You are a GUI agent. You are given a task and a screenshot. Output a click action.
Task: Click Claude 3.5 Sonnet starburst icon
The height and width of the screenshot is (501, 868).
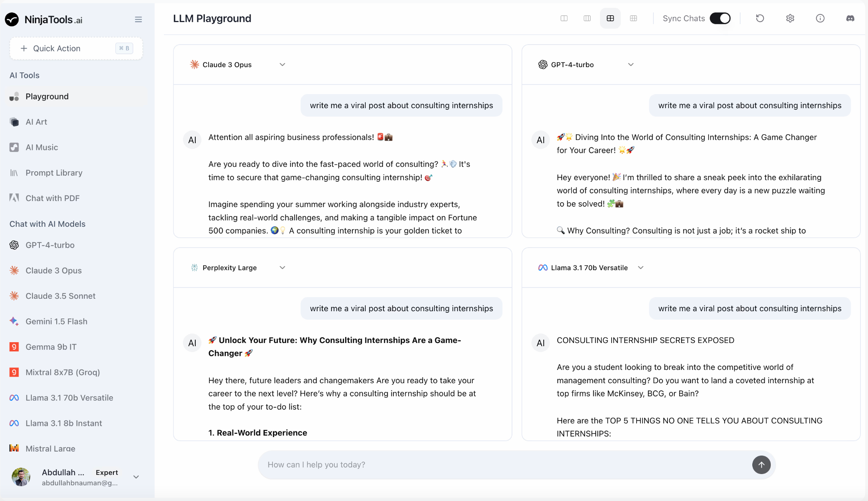tap(14, 296)
